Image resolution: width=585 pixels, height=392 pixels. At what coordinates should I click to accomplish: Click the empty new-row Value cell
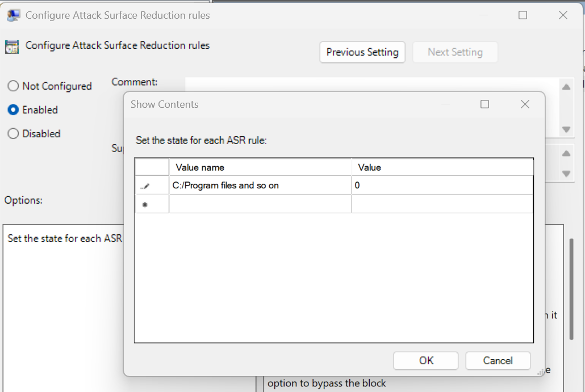tap(442, 204)
